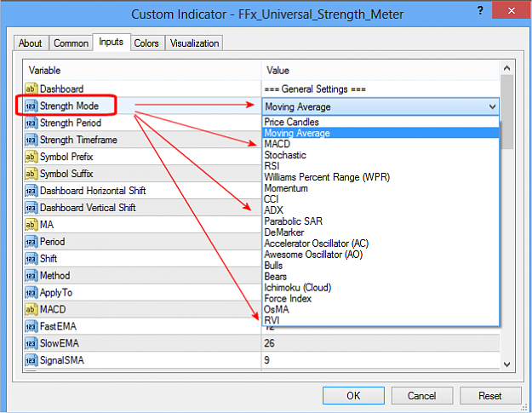532x413 pixels.
Task: Switch to the Colors tab
Action: click(x=146, y=43)
